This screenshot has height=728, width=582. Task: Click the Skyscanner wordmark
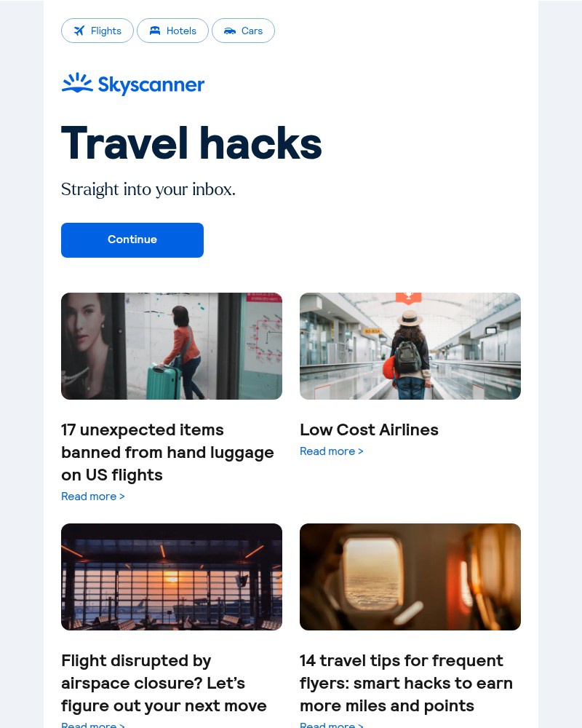tap(151, 85)
